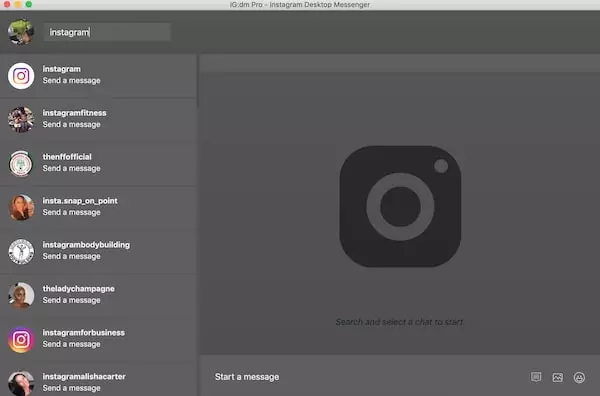
Task: Click the search field containing 'instagram'
Action: pyautogui.click(x=107, y=32)
